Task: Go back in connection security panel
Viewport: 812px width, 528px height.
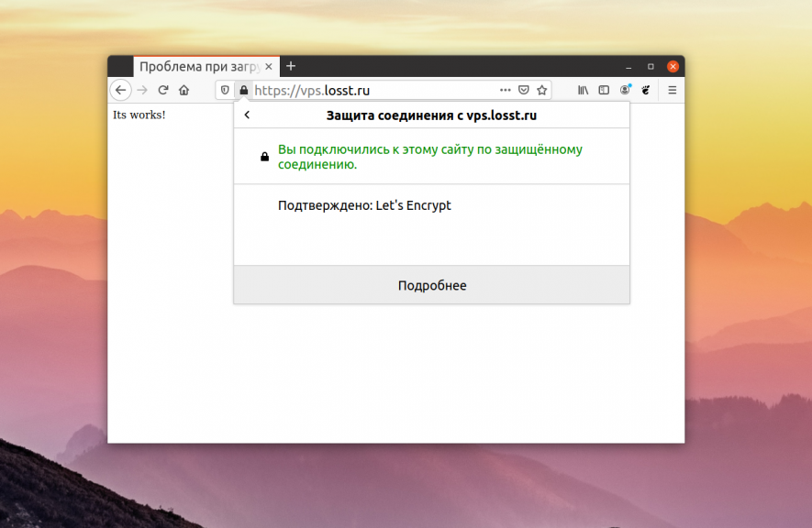Action: (247, 115)
